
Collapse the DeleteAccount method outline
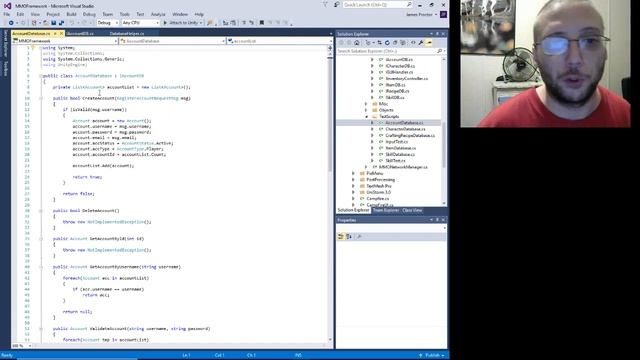click(x=40, y=211)
